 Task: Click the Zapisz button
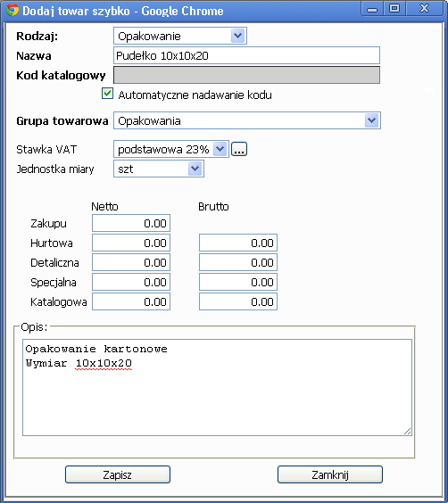118,474
